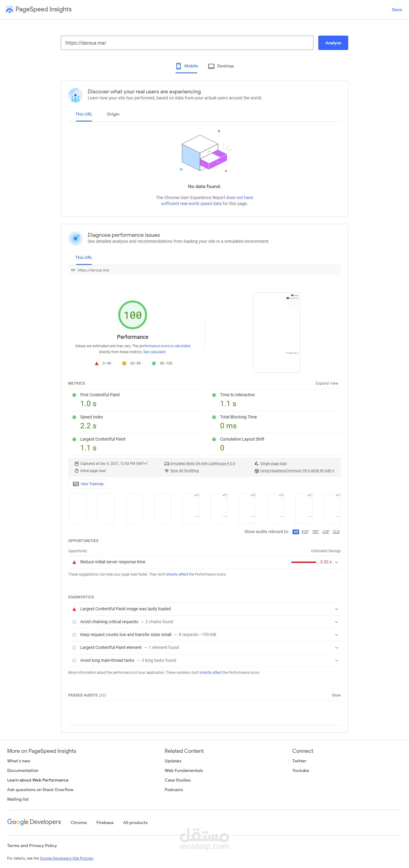Click circle icon beside Avoid long main-thread tasks
Viewport: 409px width, 868px height.
tap(74, 661)
